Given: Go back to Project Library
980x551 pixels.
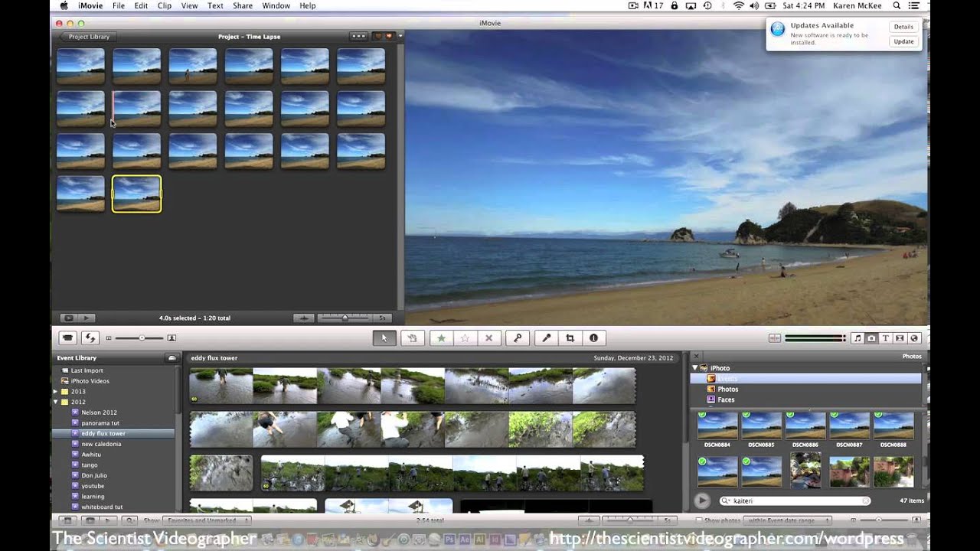Looking at the screenshot, I should (x=87, y=36).
